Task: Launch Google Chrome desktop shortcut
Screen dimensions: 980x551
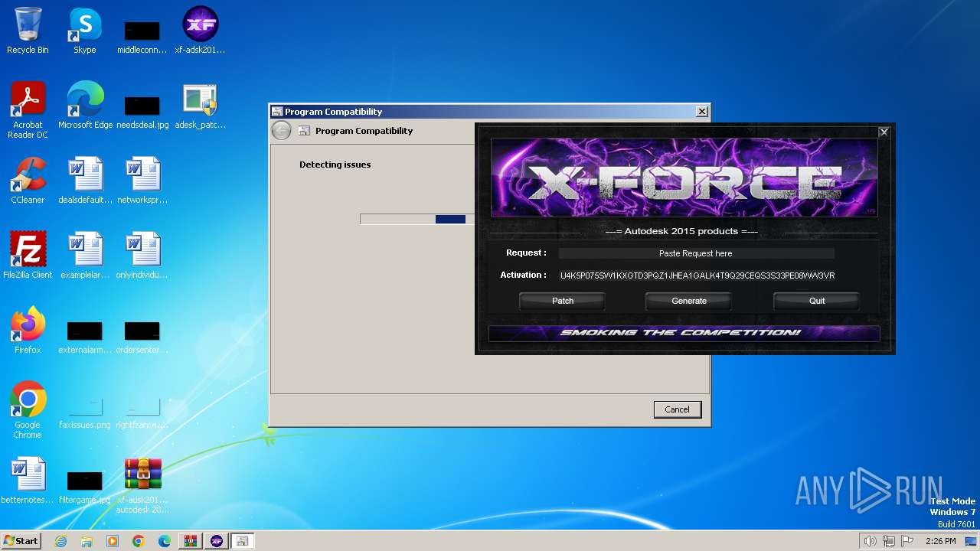Action: pyautogui.click(x=28, y=410)
